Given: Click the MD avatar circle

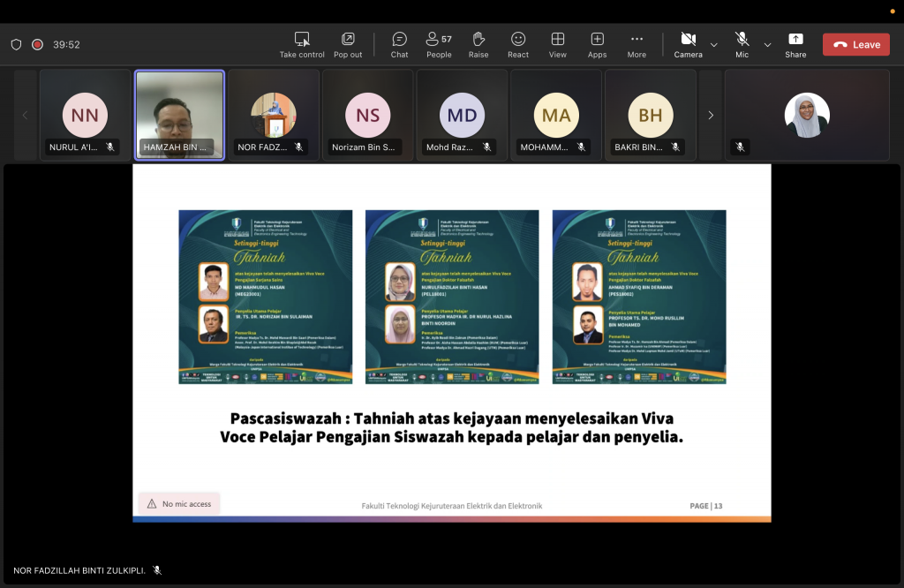Looking at the screenshot, I should (462, 115).
